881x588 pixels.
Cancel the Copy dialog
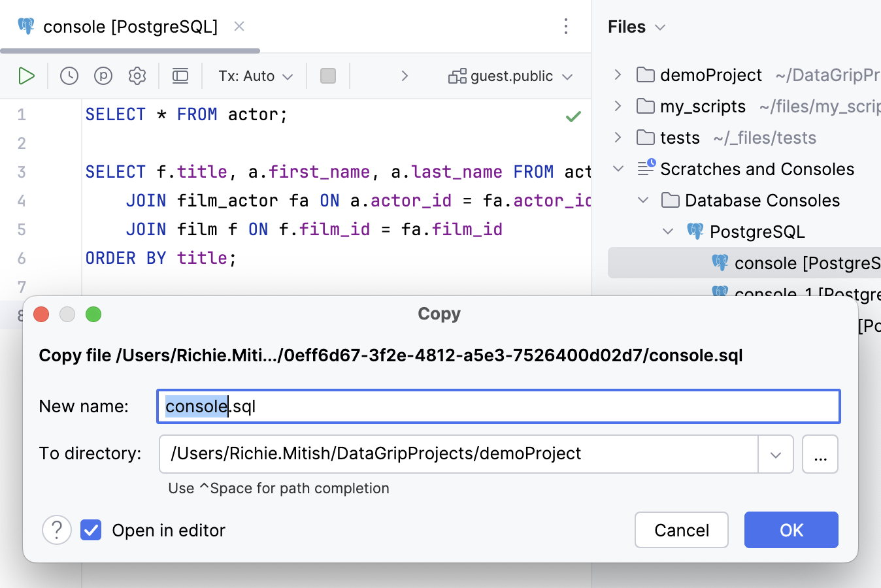coord(681,530)
